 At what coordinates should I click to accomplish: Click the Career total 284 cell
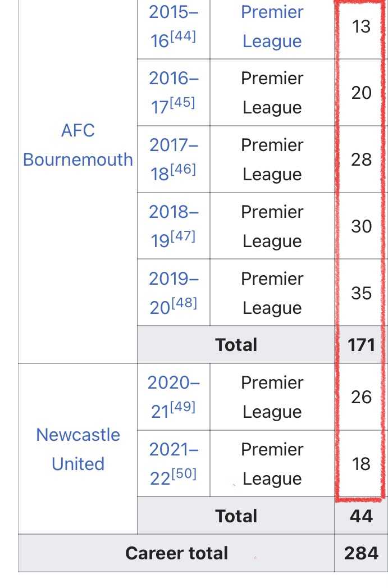(x=361, y=553)
